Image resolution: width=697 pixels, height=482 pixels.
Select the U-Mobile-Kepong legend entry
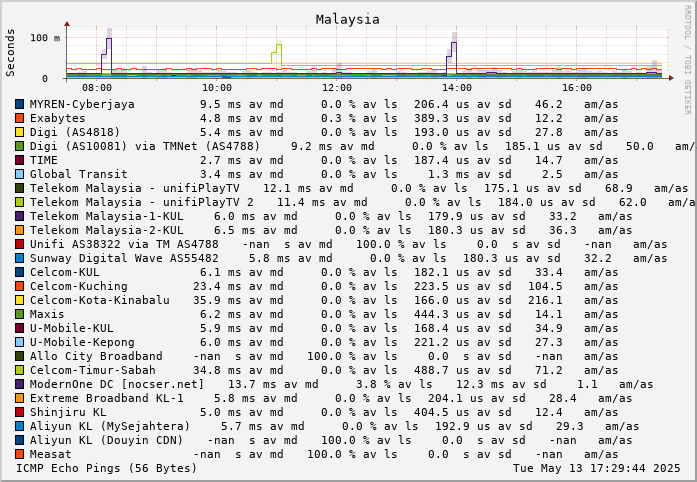pos(316,342)
